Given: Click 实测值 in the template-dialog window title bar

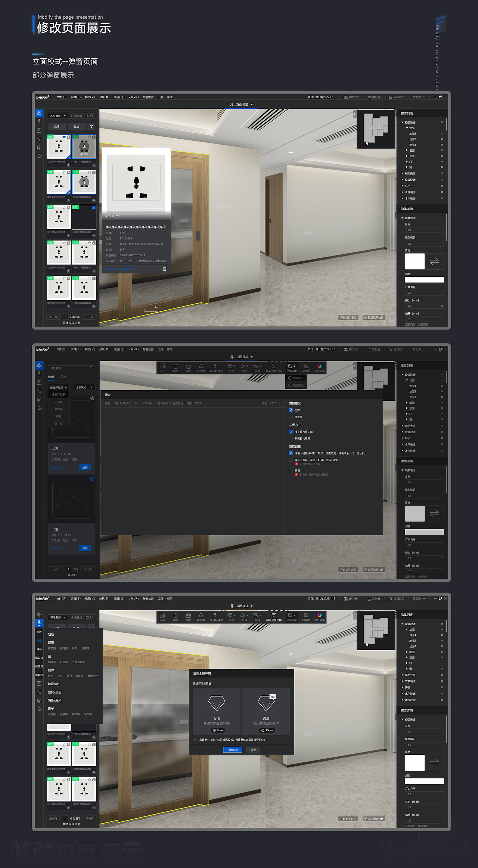Looking at the screenshot, I should (374, 350).
